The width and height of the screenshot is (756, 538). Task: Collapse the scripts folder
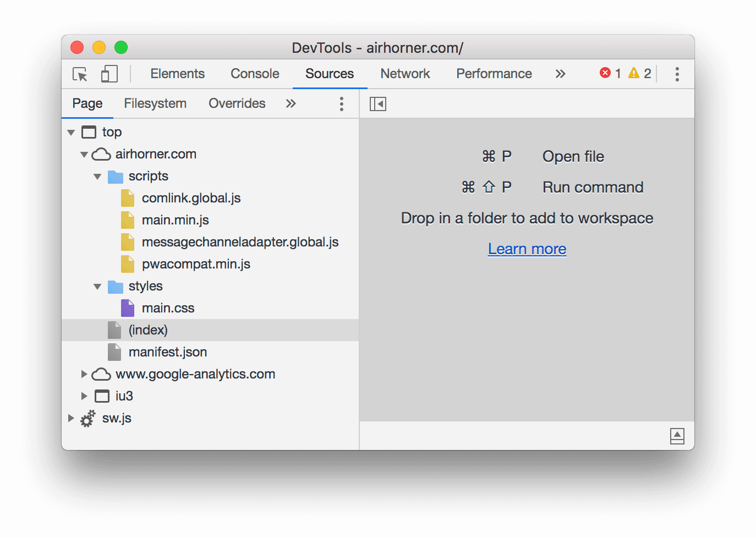pos(97,176)
